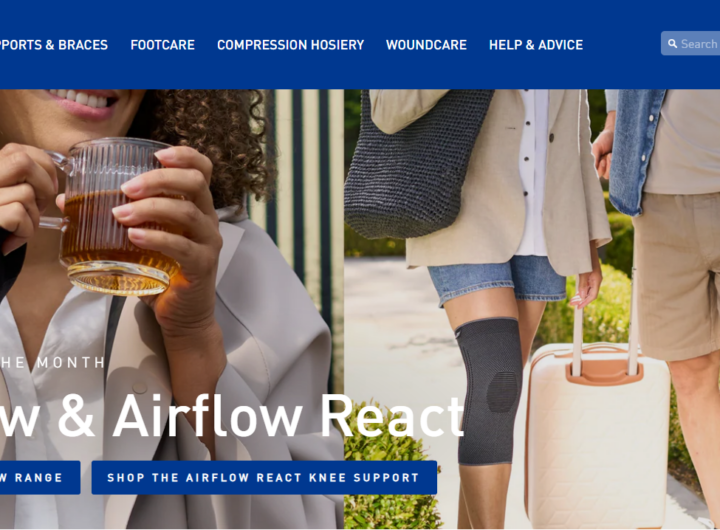
Task: Select Compression Hosiery in the navigation
Action: click(291, 45)
